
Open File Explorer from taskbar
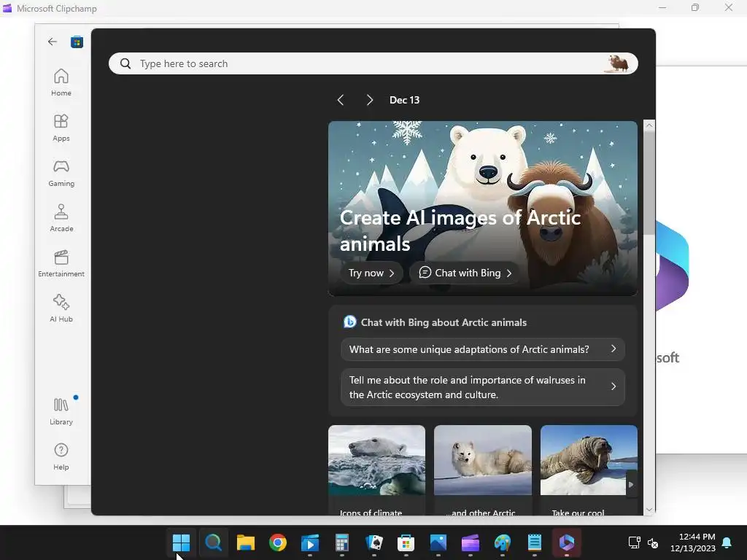(245, 542)
